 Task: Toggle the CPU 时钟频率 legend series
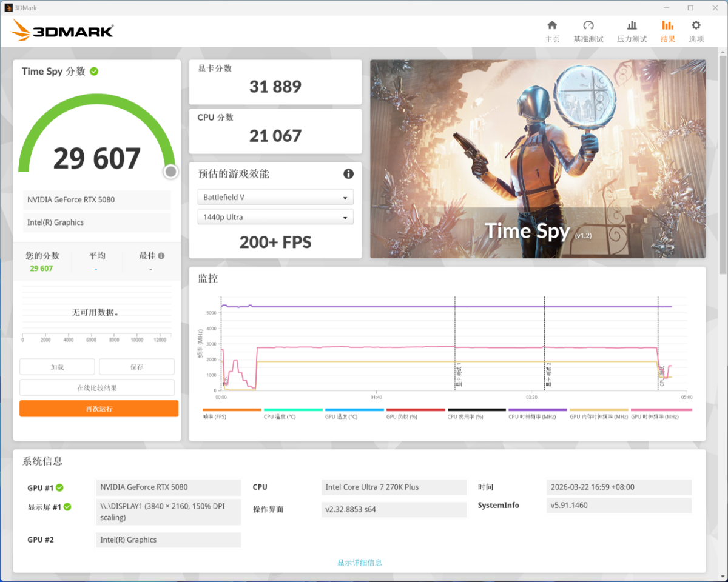tap(537, 416)
